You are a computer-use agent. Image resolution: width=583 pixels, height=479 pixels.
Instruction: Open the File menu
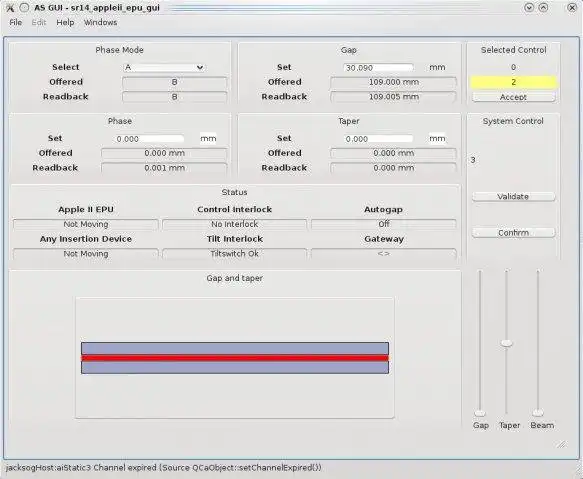[x=16, y=22]
